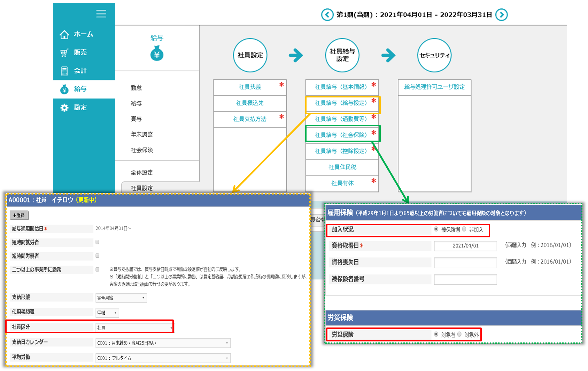Screen dimensions: 588x371
Task: Go to next fiscal period arrow
Action: [x=501, y=15]
